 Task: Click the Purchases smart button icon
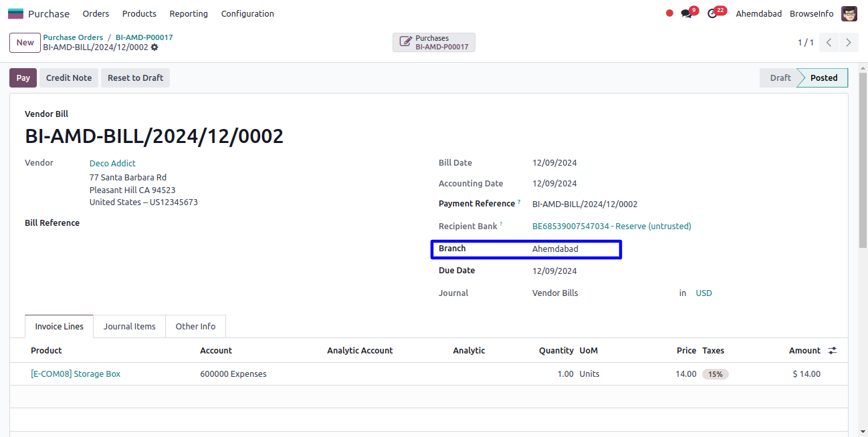pyautogui.click(x=406, y=42)
